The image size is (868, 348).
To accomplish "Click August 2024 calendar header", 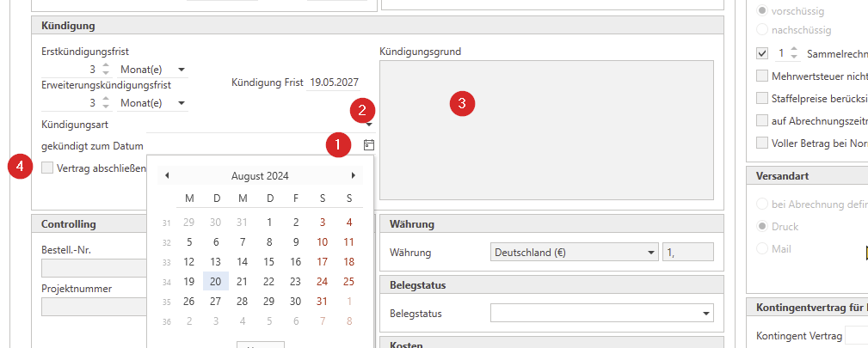I will (x=260, y=176).
